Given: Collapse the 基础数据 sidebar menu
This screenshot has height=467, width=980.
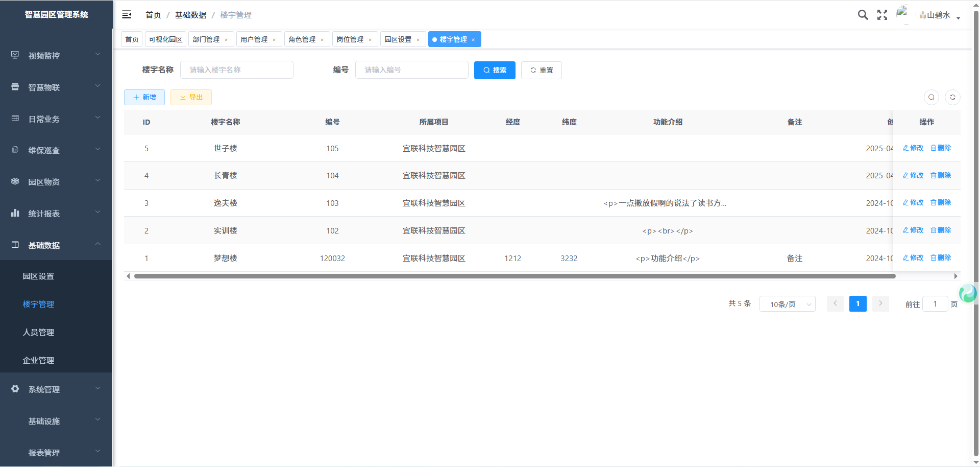Looking at the screenshot, I should tap(56, 245).
